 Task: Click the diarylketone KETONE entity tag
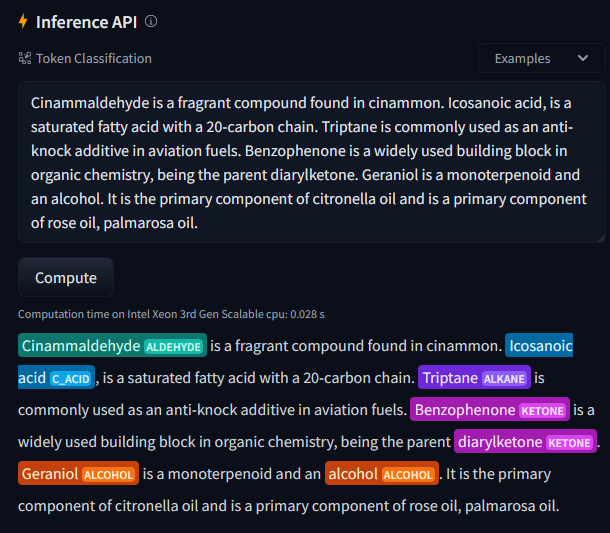(x=525, y=442)
